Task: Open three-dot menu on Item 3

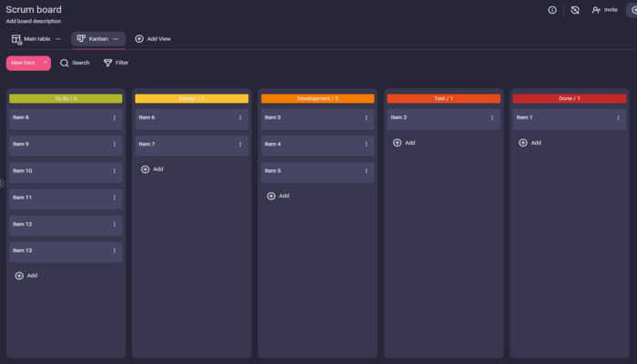Action: click(x=366, y=117)
